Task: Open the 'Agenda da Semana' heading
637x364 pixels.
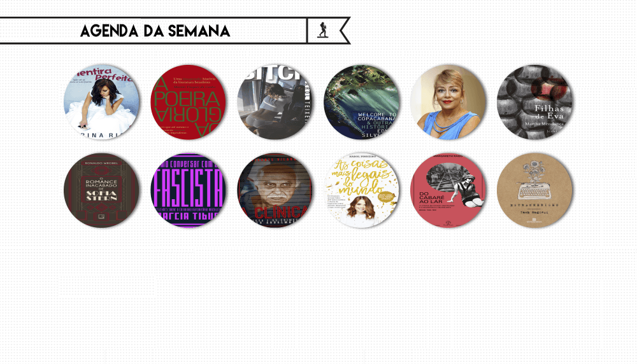Action: click(155, 31)
